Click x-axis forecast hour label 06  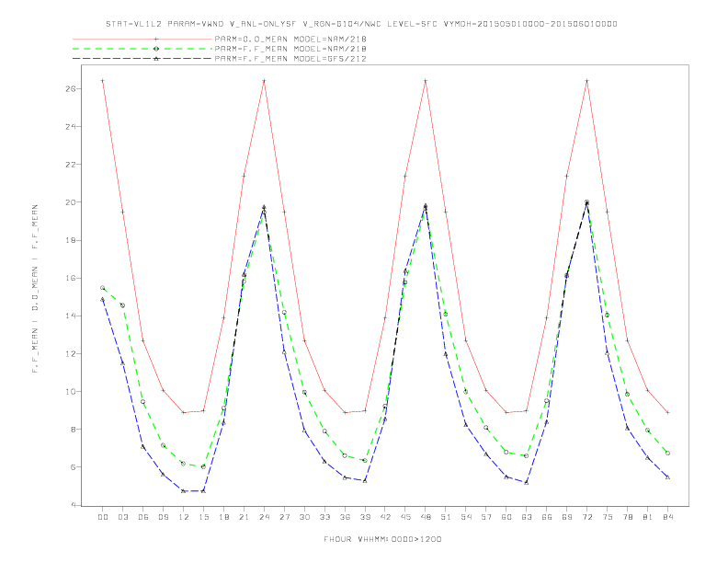pyautogui.click(x=143, y=517)
